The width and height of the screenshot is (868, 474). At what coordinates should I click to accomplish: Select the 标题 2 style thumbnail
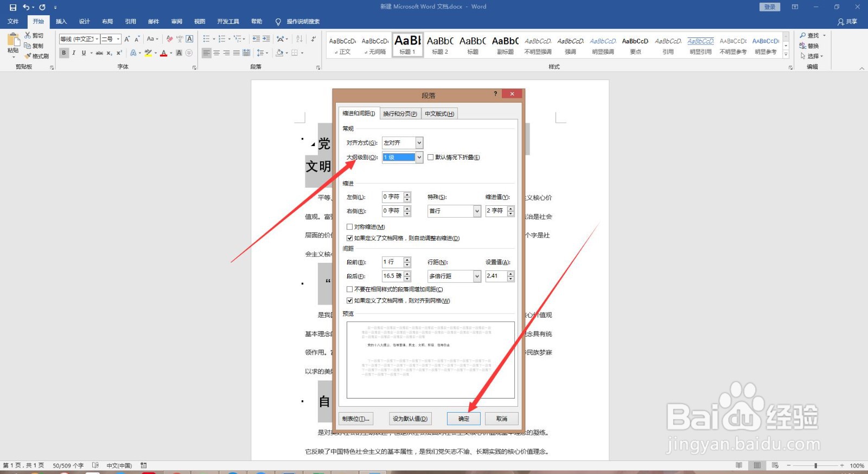(x=440, y=45)
